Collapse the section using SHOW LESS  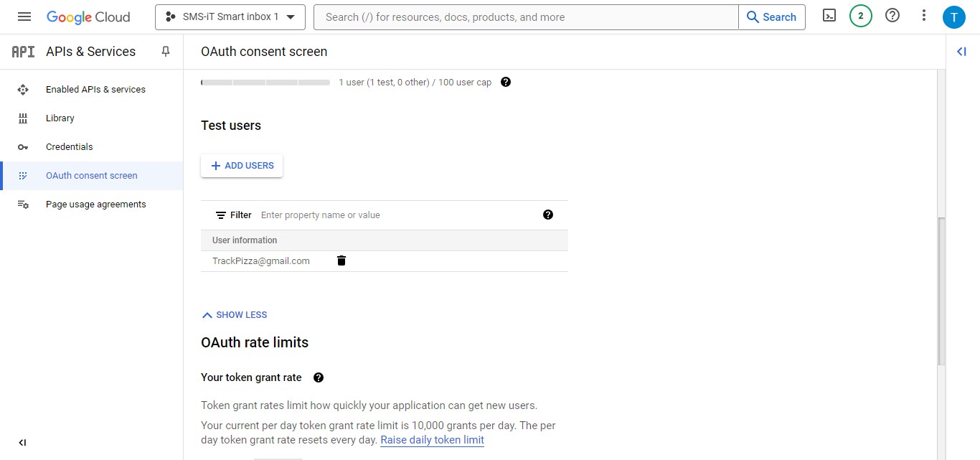coord(235,314)
